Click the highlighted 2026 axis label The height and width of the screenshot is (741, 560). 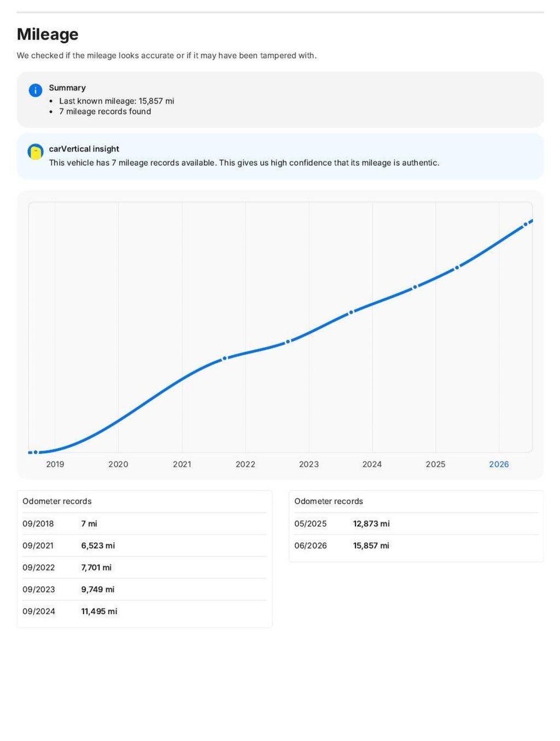499,464
